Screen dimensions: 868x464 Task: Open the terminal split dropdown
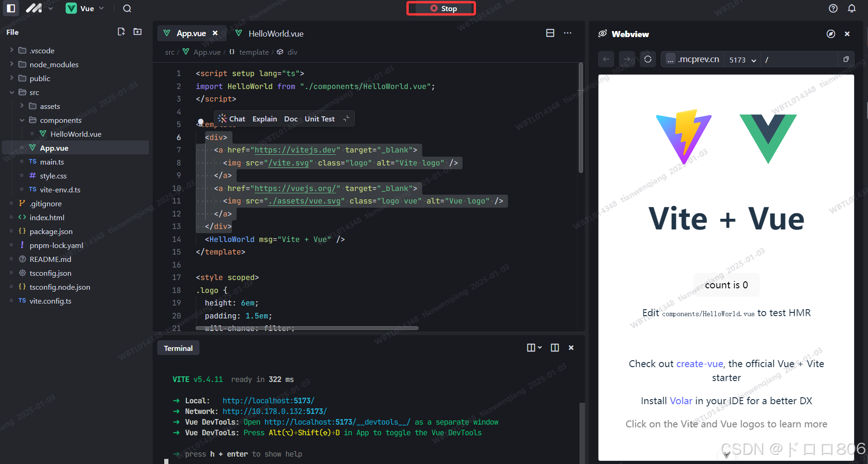[x=534, y=348]
